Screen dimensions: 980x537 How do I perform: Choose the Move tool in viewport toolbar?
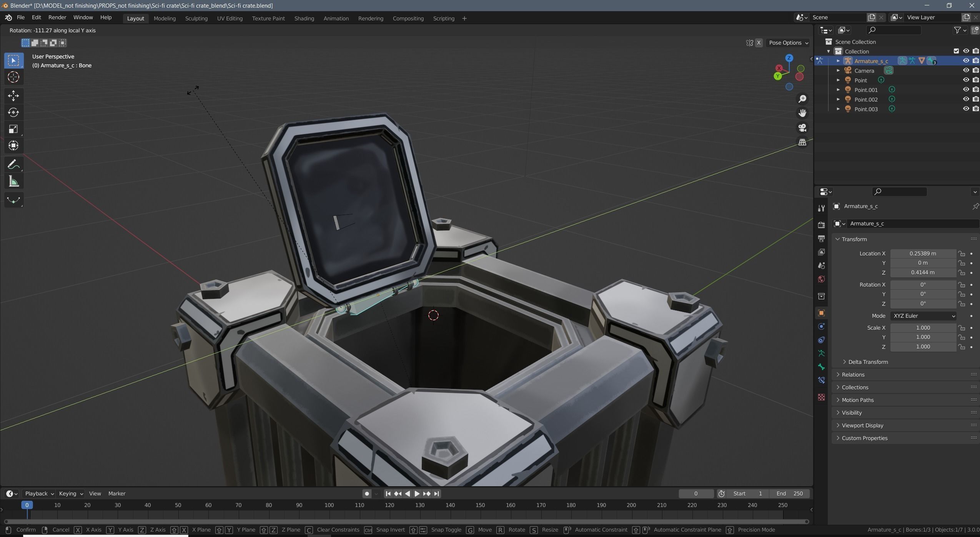(13, 96)
